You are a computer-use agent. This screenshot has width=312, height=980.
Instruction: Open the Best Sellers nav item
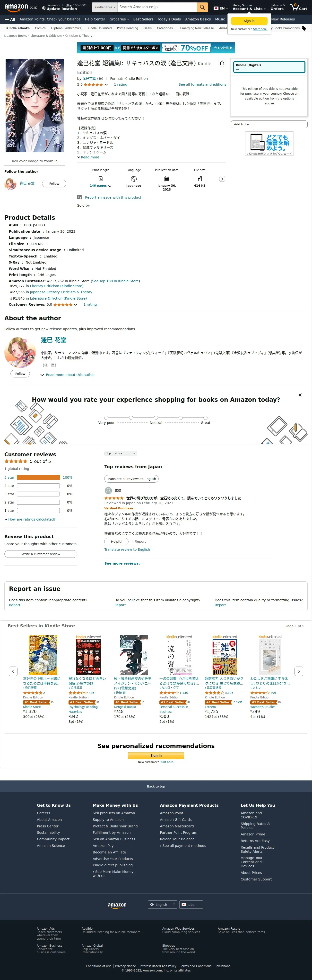point(143,19)
